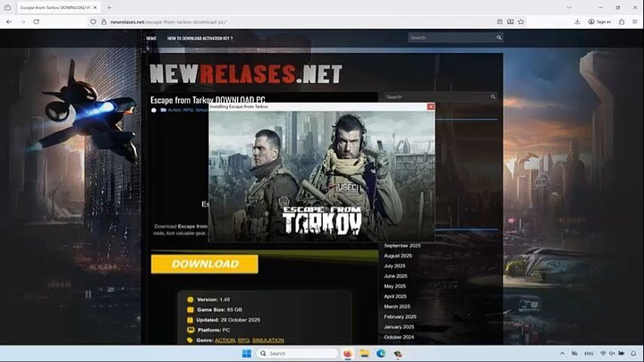The height and width of the screenshot is (362, 644).
Task: Submit the sidebar search magnifier
Action: click(x=493, y=97)
